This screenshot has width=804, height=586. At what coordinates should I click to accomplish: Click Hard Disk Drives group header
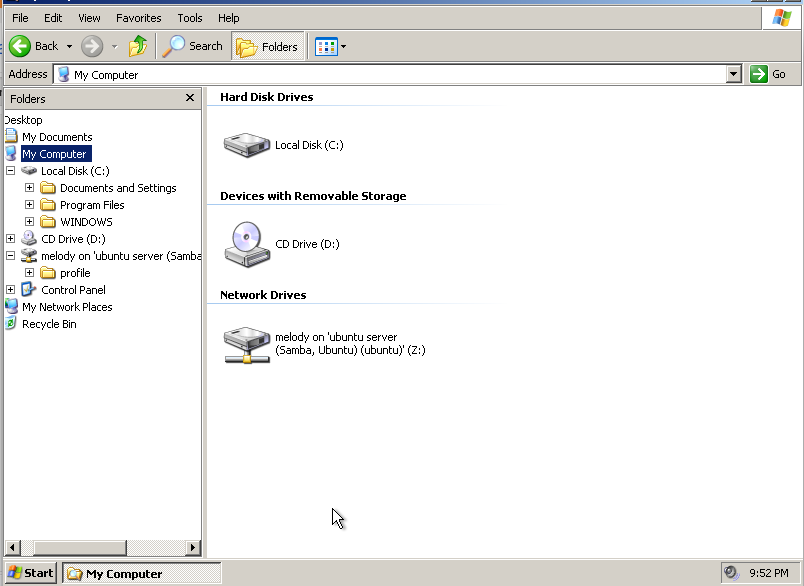click(267, 97)
